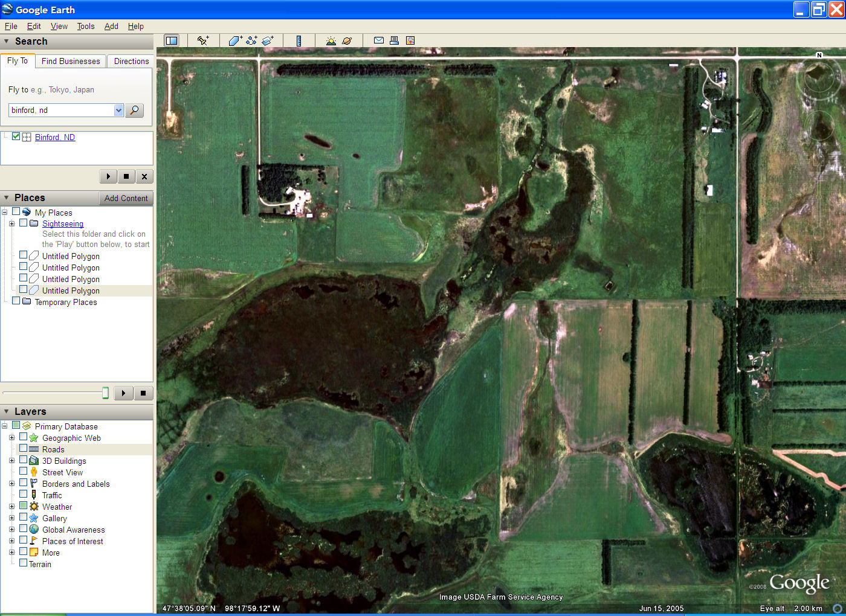
Task: Open the Sightseeing link
Action: tap(63, 223)
